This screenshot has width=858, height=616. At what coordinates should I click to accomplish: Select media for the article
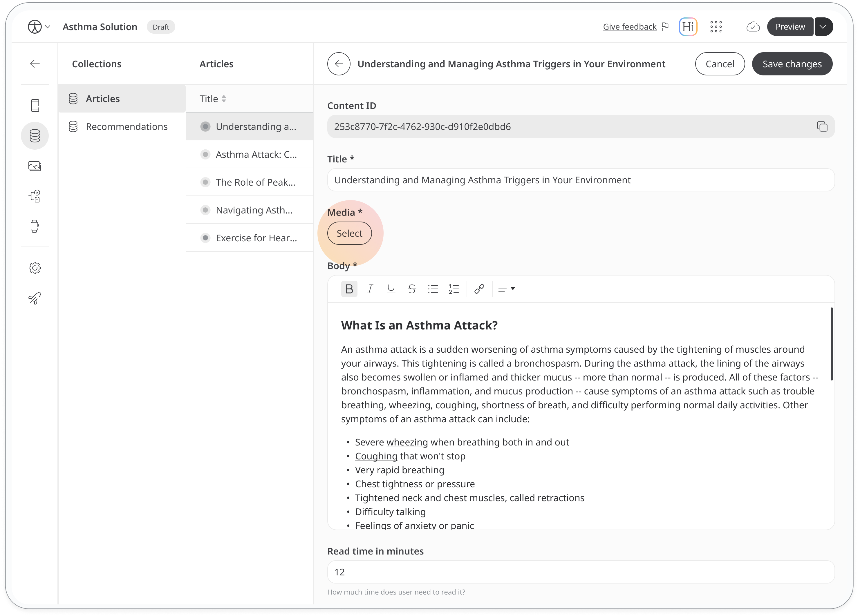tap(349, 233)
